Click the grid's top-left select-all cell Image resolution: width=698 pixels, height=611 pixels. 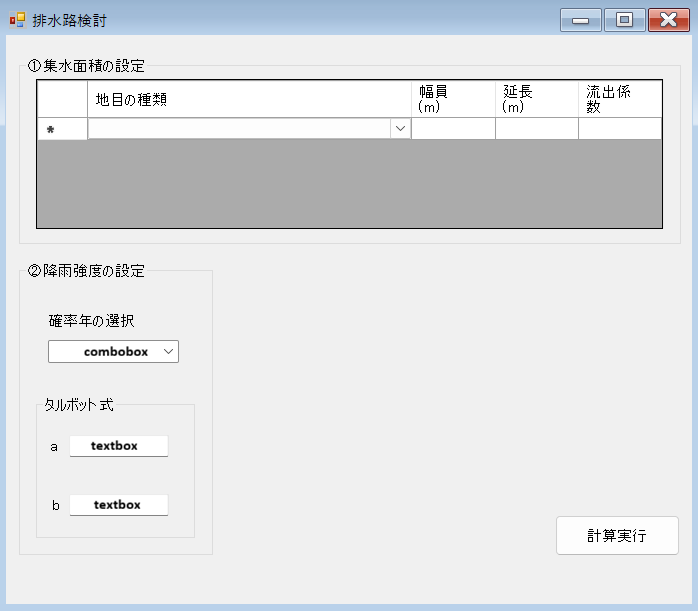[x=62, y=99]
